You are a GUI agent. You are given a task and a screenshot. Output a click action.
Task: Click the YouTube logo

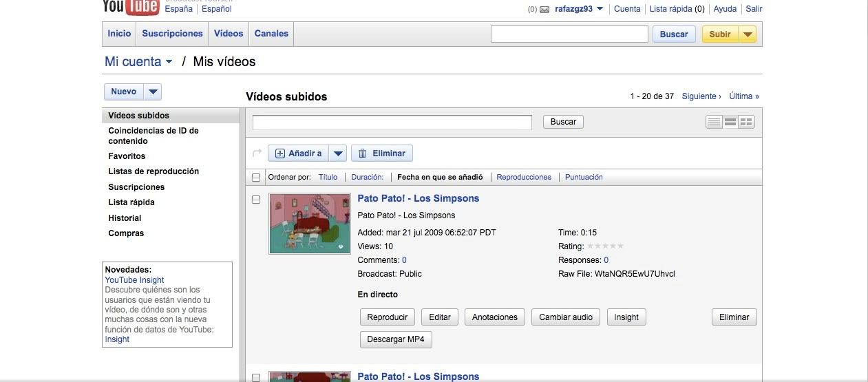131,7
